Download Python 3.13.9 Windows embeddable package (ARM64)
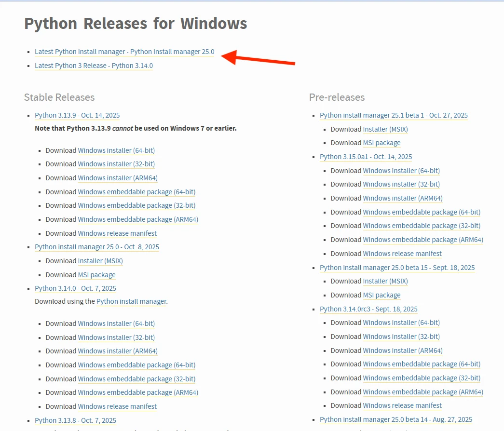The image size is (504, 431). pos(138,219)
